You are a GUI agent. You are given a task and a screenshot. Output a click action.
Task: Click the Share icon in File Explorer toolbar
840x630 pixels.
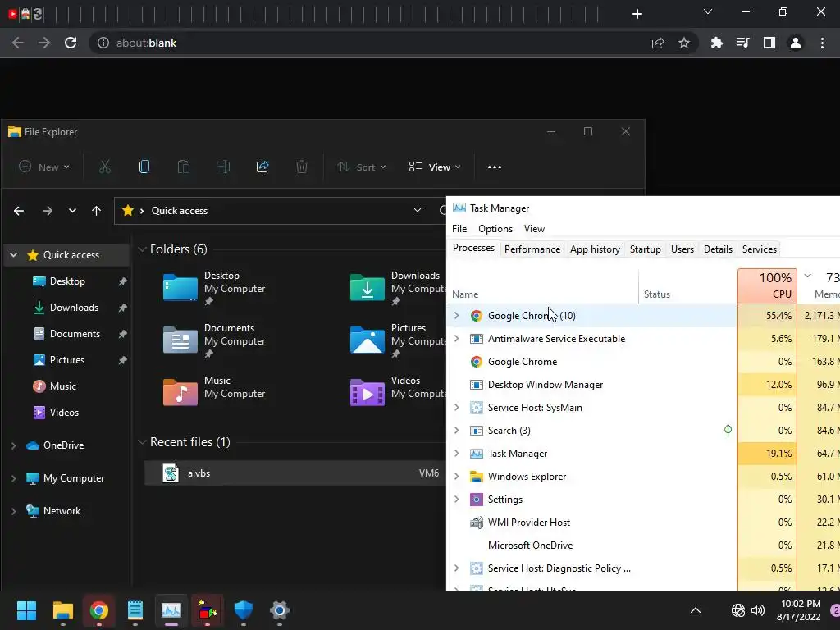pyautogui.click(x=262, y=167)
